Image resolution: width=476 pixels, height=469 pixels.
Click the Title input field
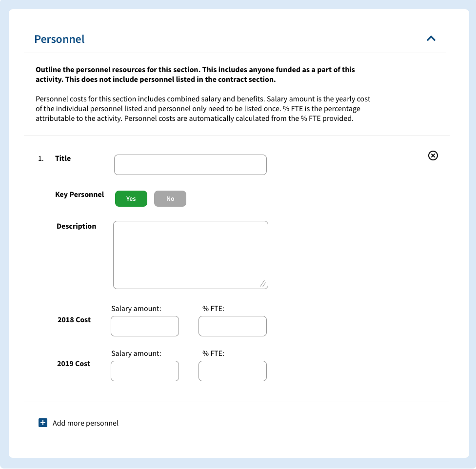tap(190, 164)
